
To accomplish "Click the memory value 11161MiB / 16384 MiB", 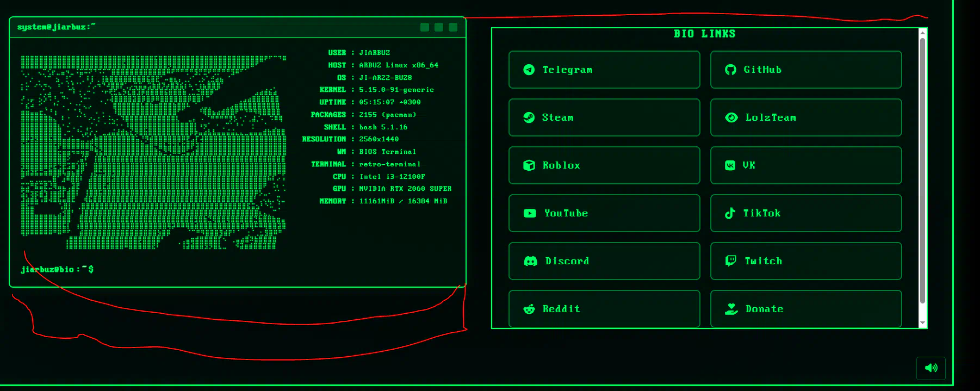I will (x=403, y=201).
